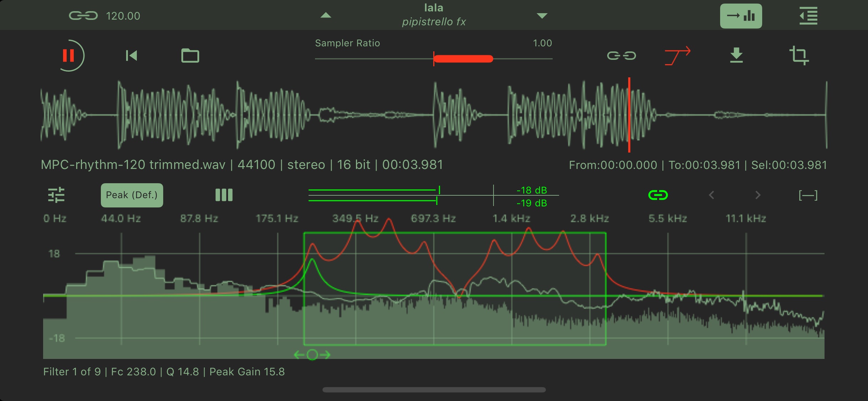This screenshot has height=401, width=868.
Task: Pause playback with the red pause button
Action: click(69, 56)
